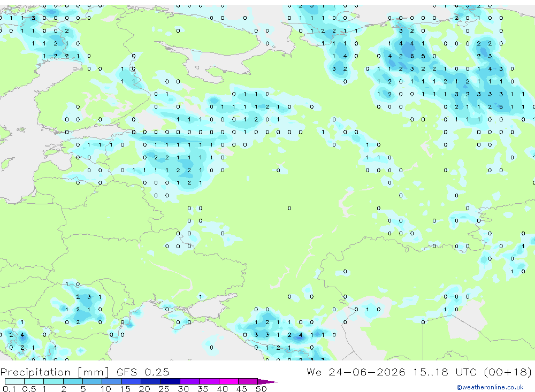This screenshot has height=392, width=535.
Task: Click the legend label '50'
Action: [261, 389]
